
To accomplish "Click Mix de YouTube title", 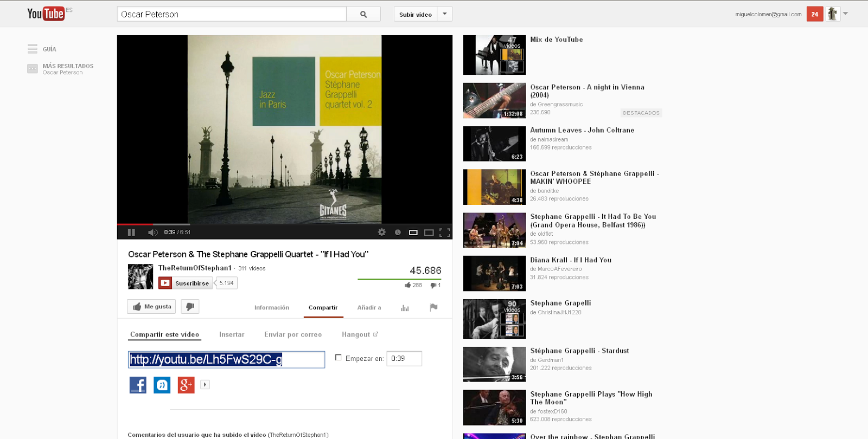I will click(x=557, y=40).
